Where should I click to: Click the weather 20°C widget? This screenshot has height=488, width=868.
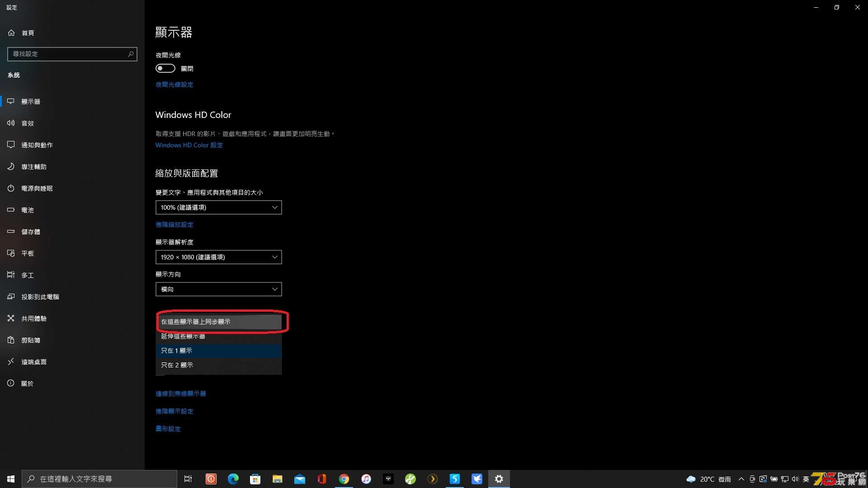tap(708, 479)
